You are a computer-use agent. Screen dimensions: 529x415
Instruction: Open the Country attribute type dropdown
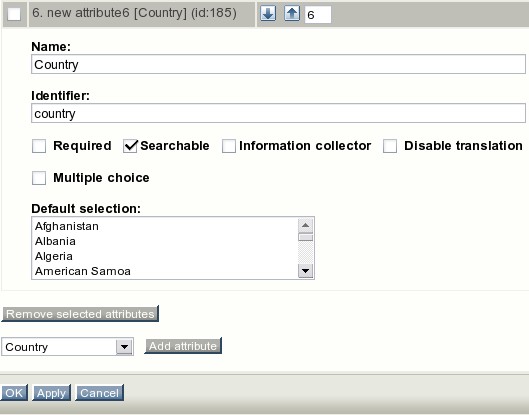(x=67, y=347)
